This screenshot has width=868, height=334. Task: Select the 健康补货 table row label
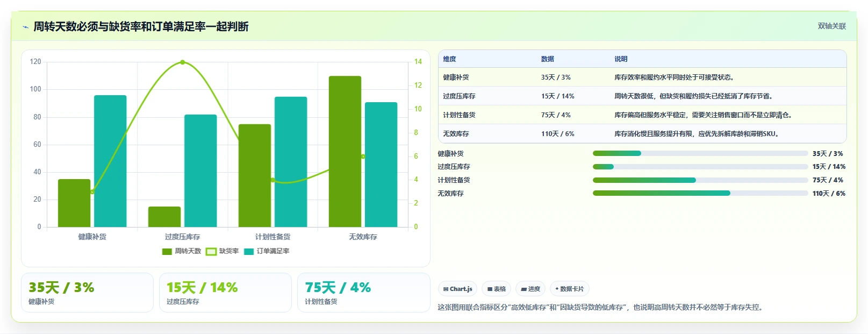coord(456,77)
